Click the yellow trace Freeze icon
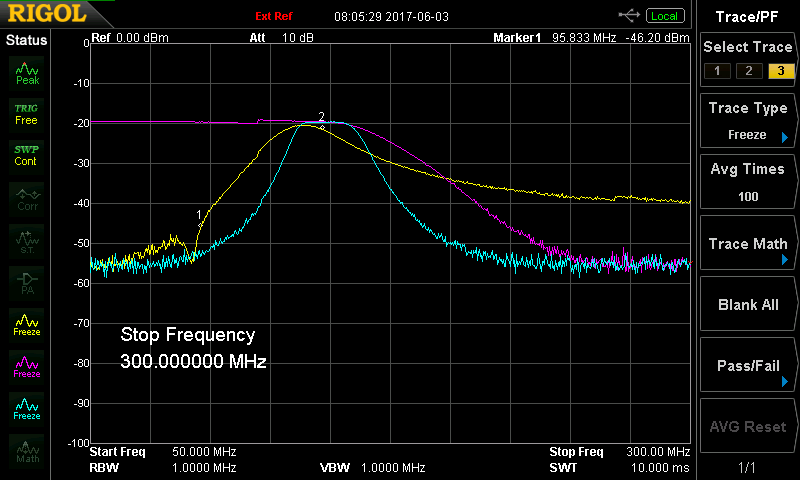This screenshot has height=480, width=800. [x=27, y=325]
